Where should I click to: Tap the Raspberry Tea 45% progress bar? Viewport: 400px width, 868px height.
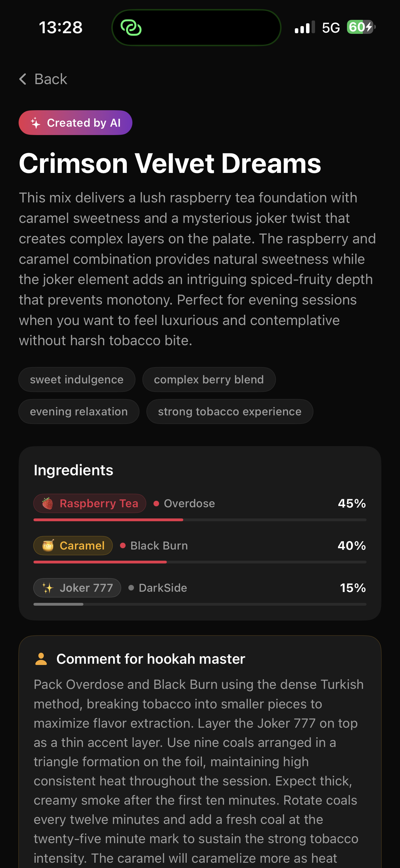pos(200,520)
